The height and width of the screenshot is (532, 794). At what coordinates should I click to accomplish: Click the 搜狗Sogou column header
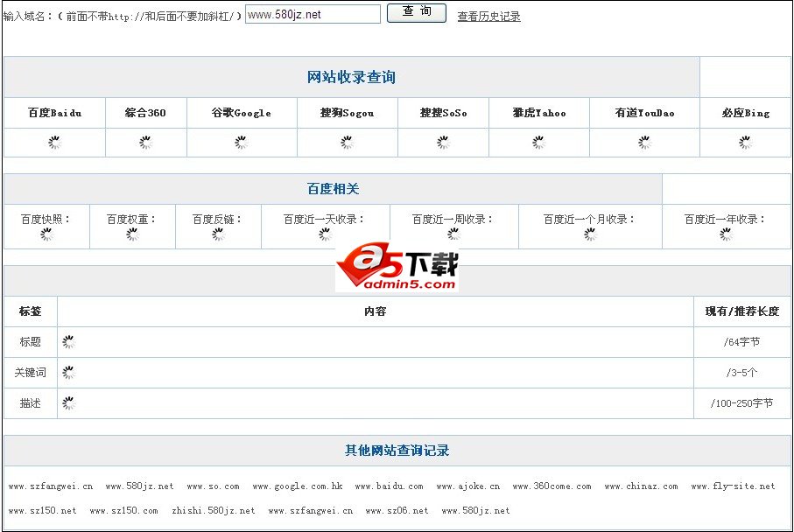[348, 113]
